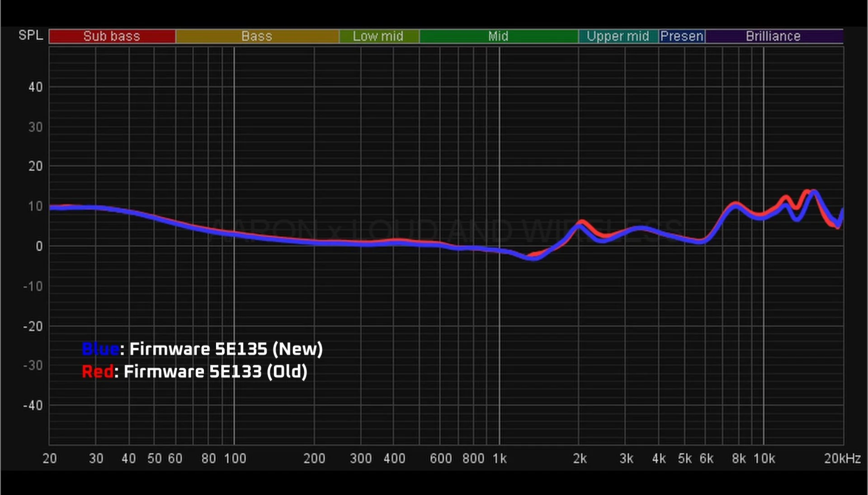Select the Mid frequency band

tap(498, 36)
